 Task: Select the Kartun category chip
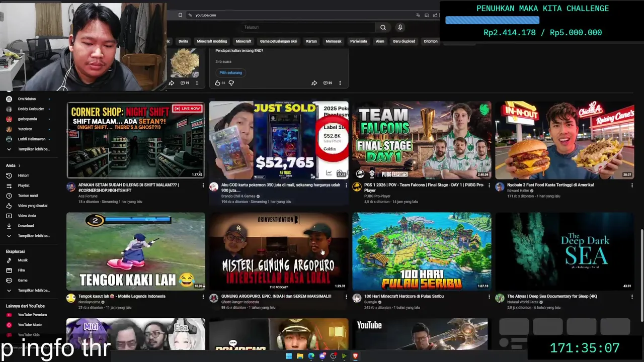click(x=311, y=41)
